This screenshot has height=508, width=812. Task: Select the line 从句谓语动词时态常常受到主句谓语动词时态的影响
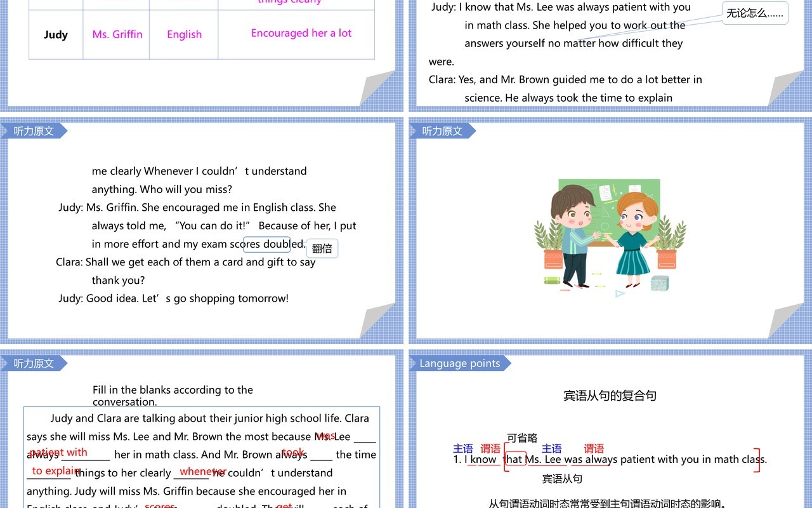point(607,503)
